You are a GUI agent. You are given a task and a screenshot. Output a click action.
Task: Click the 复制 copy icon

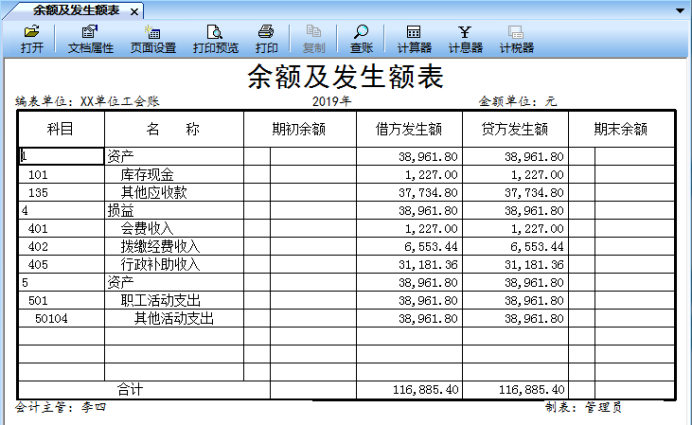[x=313, y=39]
